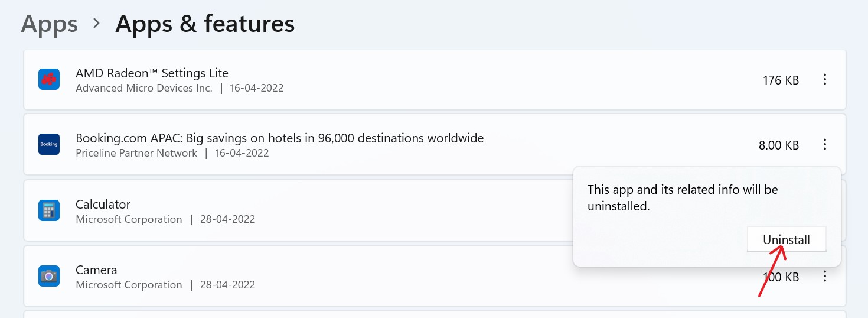The image size is (868, 318).
Task: Select the Booking.com APAC app title
Action: [x=279, y=138]
